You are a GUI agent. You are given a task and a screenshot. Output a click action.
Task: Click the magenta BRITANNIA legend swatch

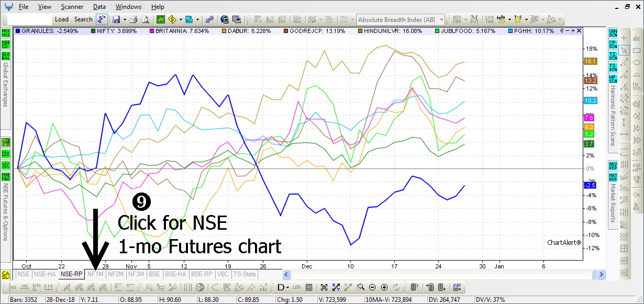153,31
